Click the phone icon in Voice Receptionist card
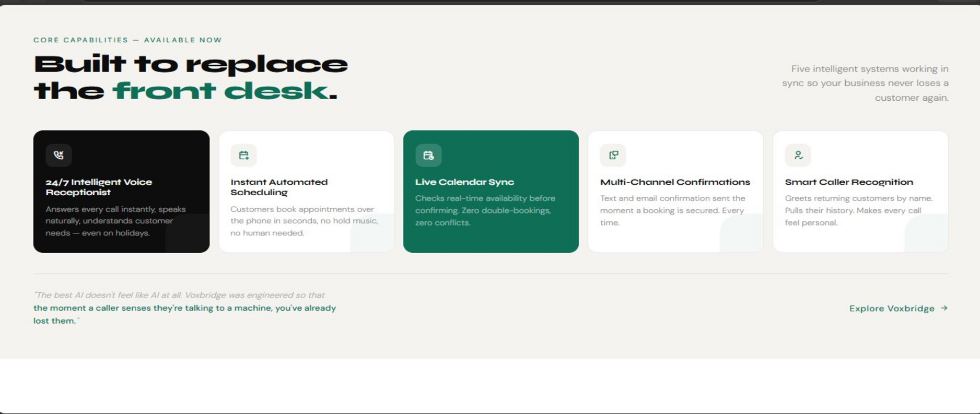The width and height of the screenshot is (980, 414). click(x=59, y=155)
